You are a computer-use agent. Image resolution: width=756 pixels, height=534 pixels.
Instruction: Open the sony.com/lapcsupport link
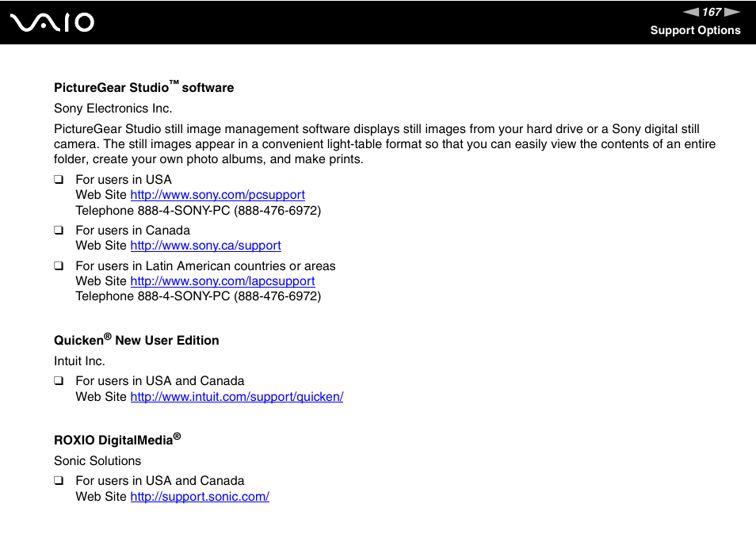pyautogui.click(x=222, y=281)
